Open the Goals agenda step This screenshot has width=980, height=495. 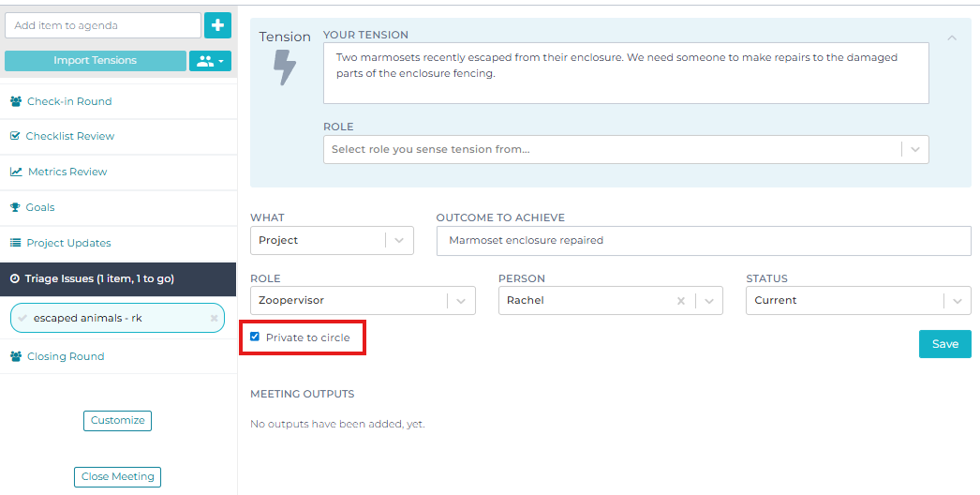pos(40,207)
